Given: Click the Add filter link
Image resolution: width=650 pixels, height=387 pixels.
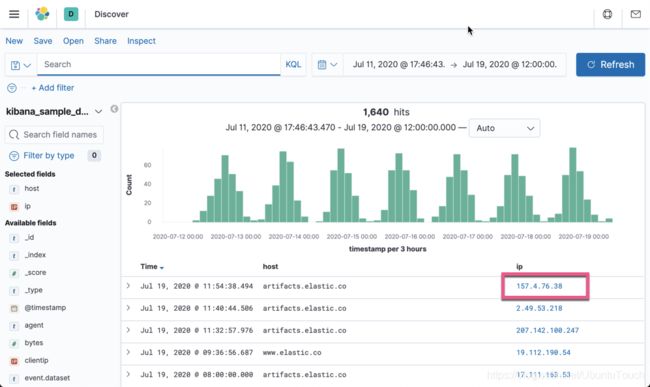Looking at the screenshot, I should 53,88.
